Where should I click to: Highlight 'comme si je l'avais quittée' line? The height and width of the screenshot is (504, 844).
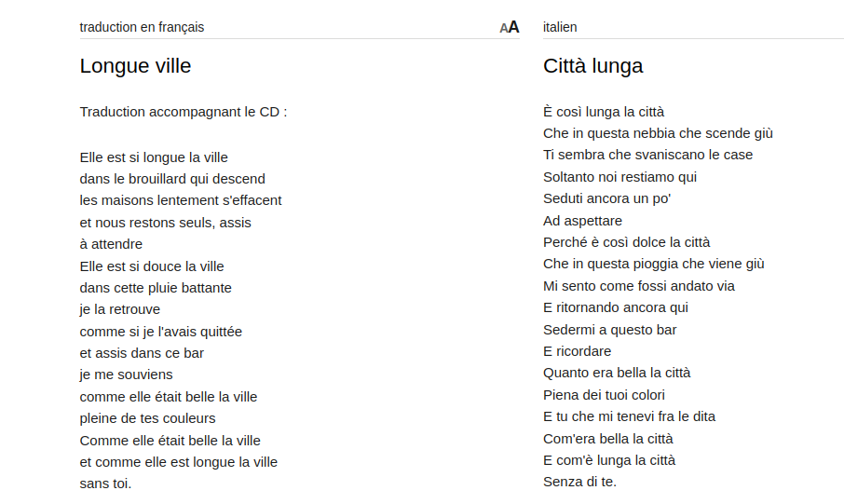pos(161,332)
